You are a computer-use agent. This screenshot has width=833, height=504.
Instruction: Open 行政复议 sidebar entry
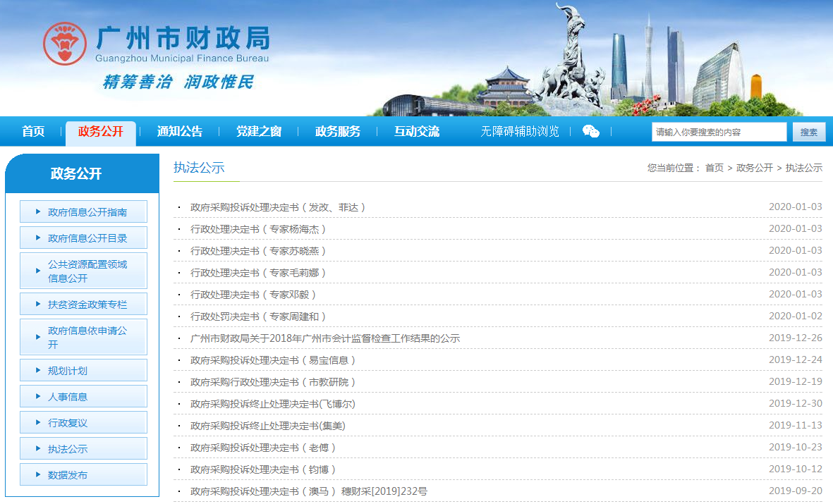click(x=68, y=423)
